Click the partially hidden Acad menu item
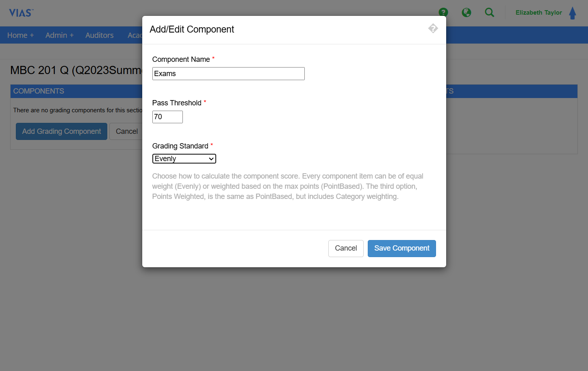The image size is (588, 371). pos(135,35)
